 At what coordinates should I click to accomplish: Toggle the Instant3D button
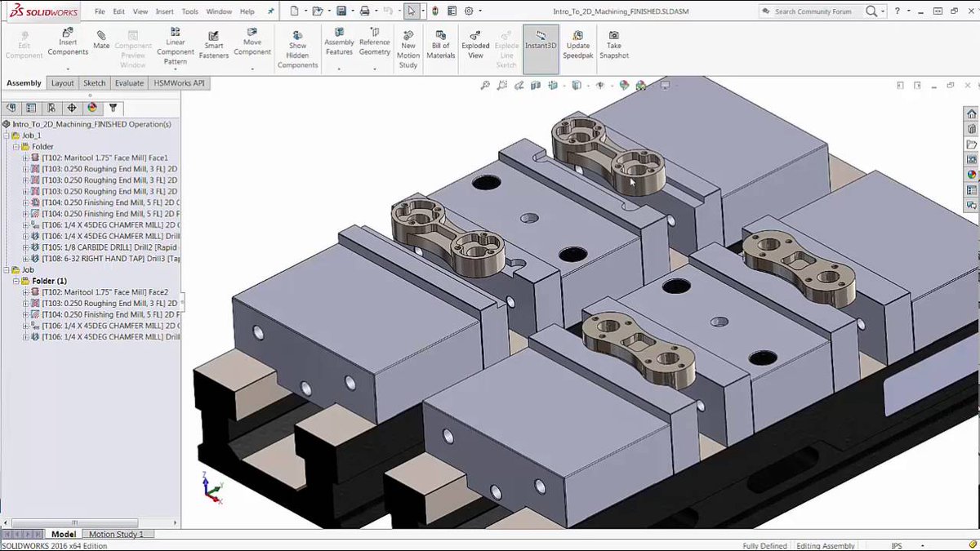coord(541,48)
